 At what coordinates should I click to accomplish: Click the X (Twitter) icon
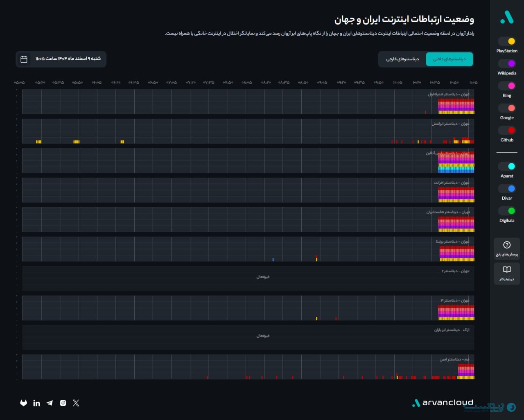[76, 403]
